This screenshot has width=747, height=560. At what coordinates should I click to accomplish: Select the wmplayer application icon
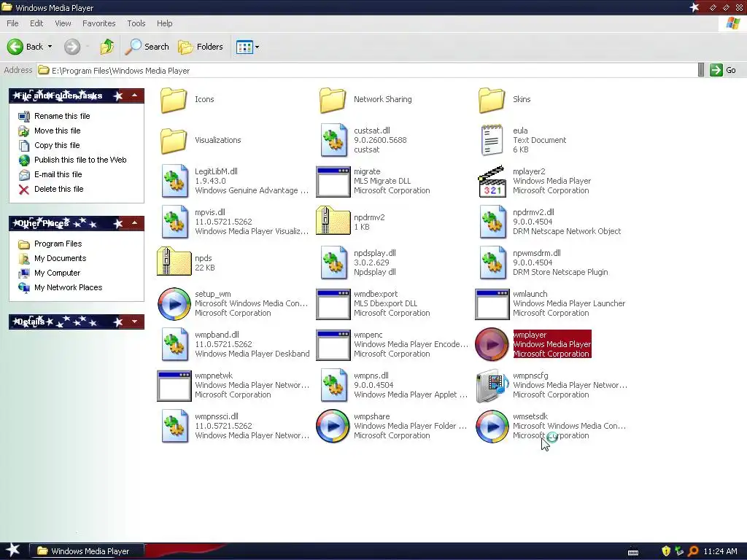click(x=492, y=344)
